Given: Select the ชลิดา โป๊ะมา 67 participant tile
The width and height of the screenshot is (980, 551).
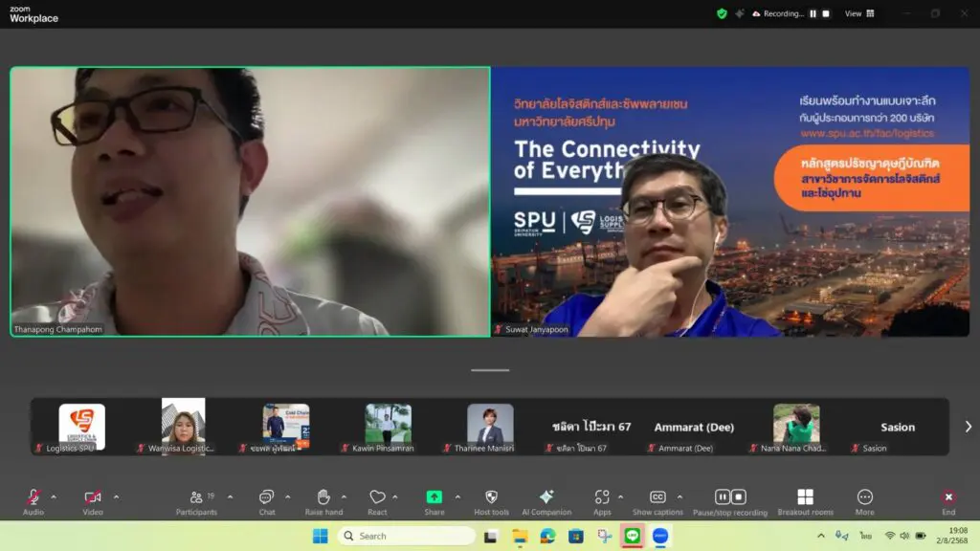Looking at the screenshot, I should (x=591, y=427).
